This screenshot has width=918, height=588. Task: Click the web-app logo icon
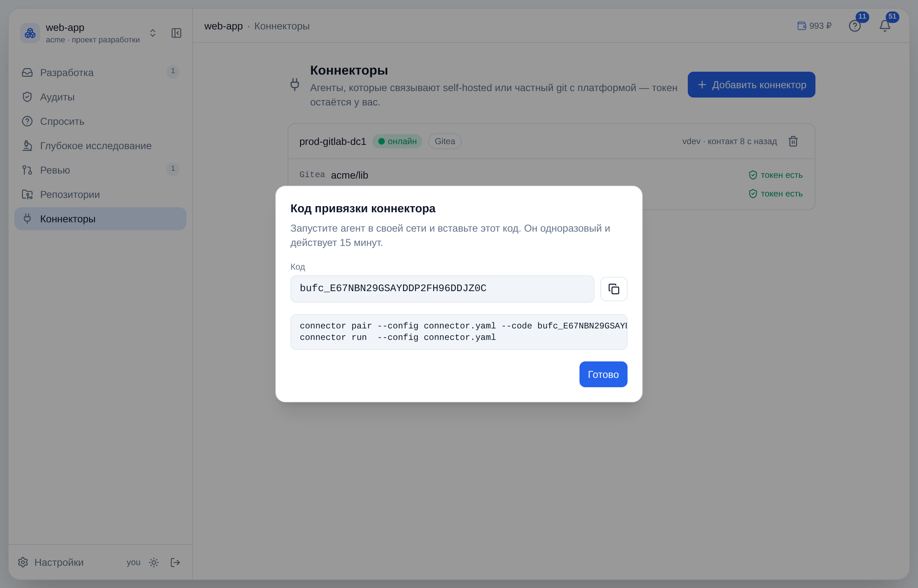point(30,33)
